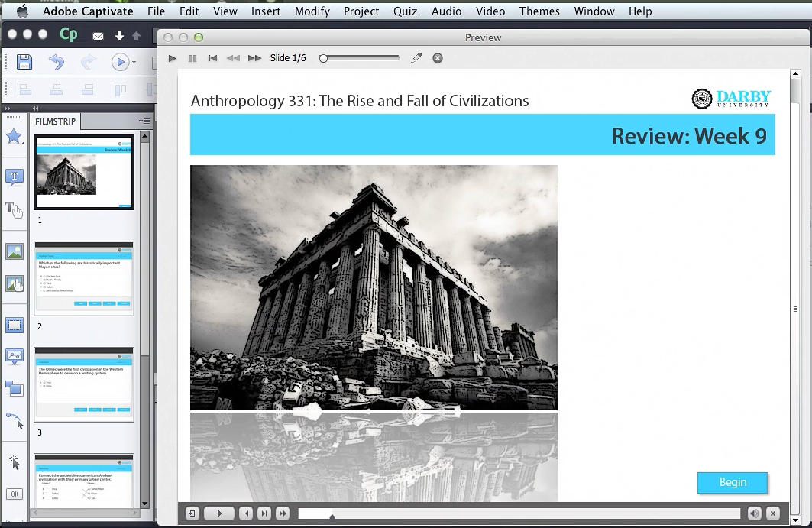Click the Undo arrow in the toolbar
Viewport: 812px width, 528px height.
[57, 63]
